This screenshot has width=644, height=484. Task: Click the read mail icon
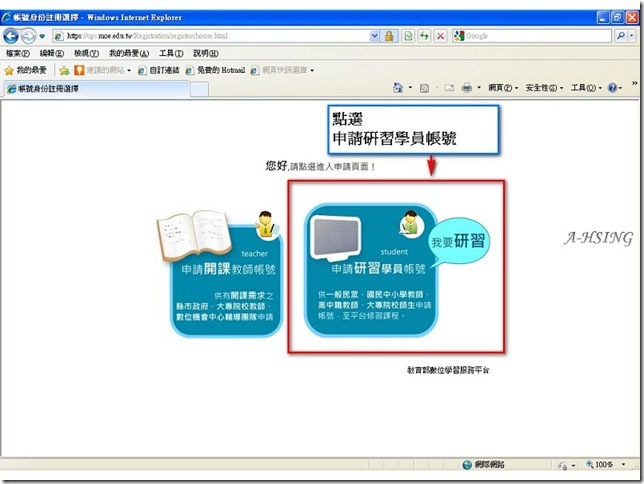click(449, 88)
